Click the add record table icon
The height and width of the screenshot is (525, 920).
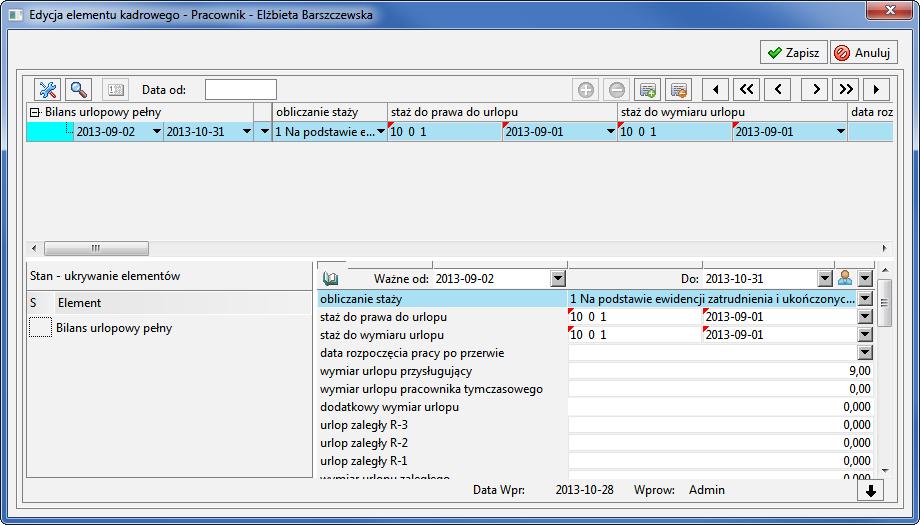point(648,90)
